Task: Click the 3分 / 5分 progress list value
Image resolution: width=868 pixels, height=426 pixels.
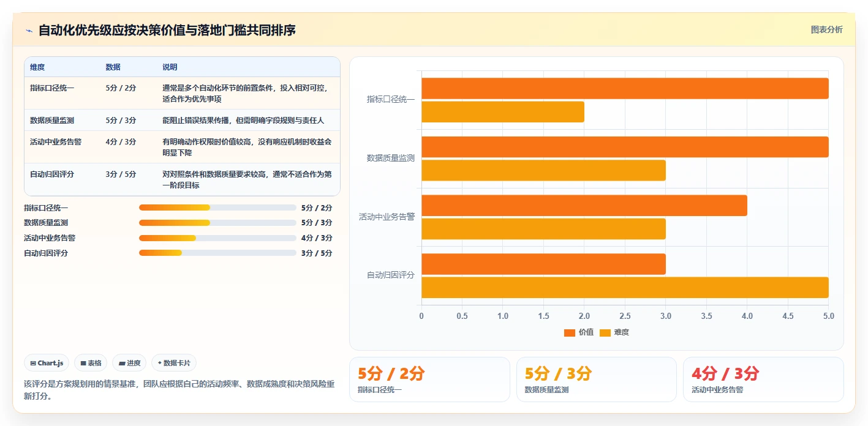Action: coord(317,253)
